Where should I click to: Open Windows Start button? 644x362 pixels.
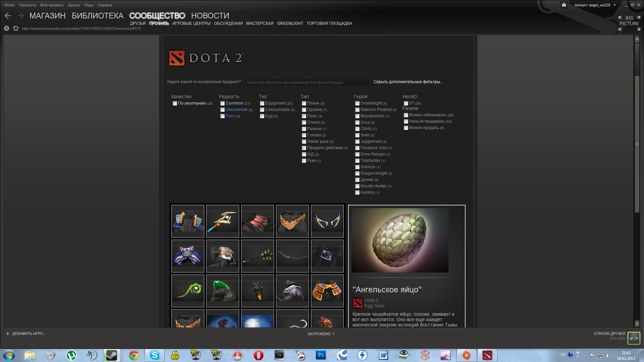click(x=9, y=355)
